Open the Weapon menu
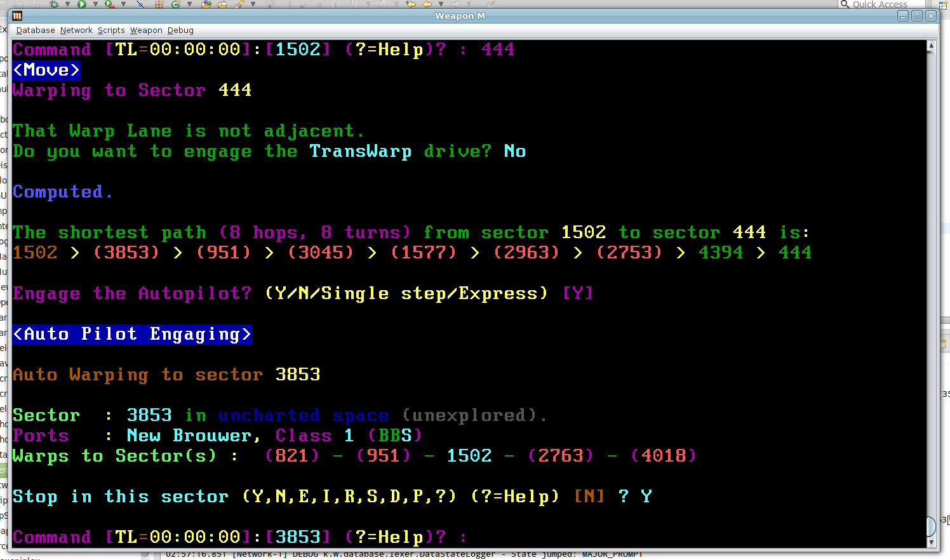Screen dimensions: 950x560 pyautogui.click(x=146, y=30)
